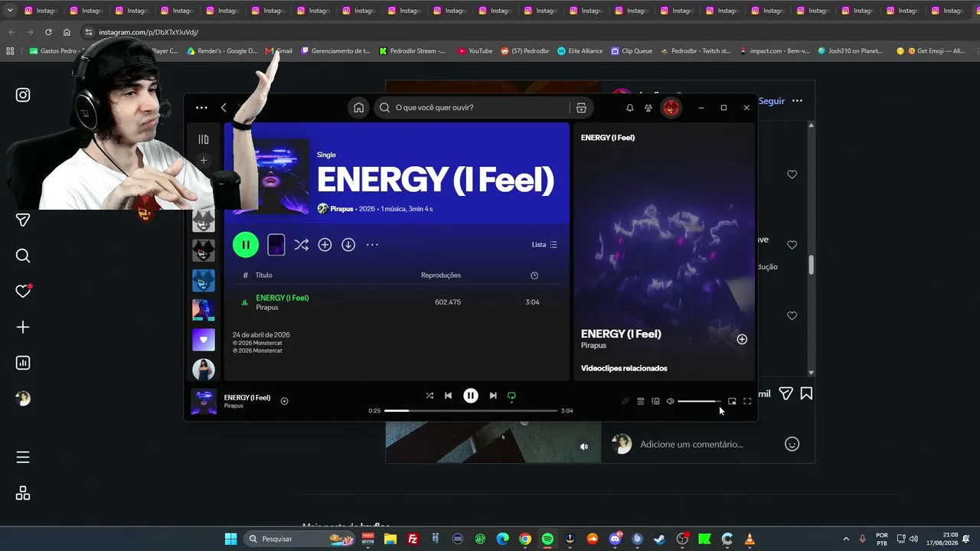Open the Liked Songs heart playlist in sidebar
The height and width of the screenshot is (551, 980).
pyautogui.click(x=204, y=339)
